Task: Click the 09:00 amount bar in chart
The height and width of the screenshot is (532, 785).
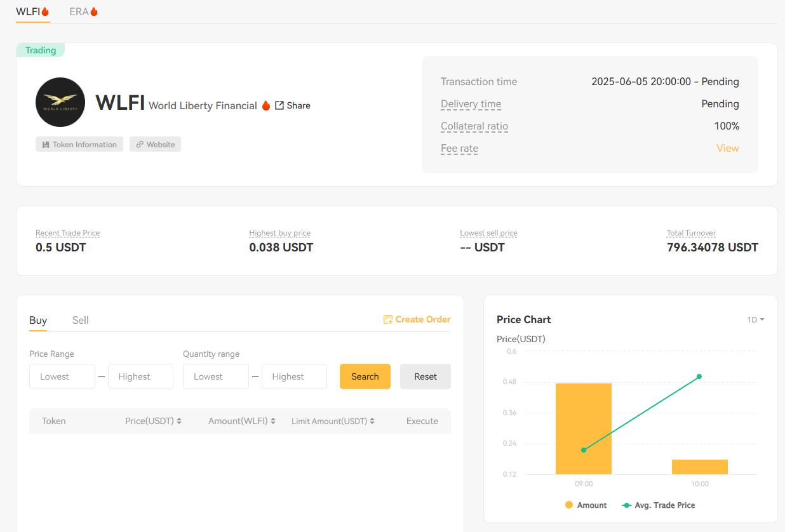Action: click(x=584, y=429)
